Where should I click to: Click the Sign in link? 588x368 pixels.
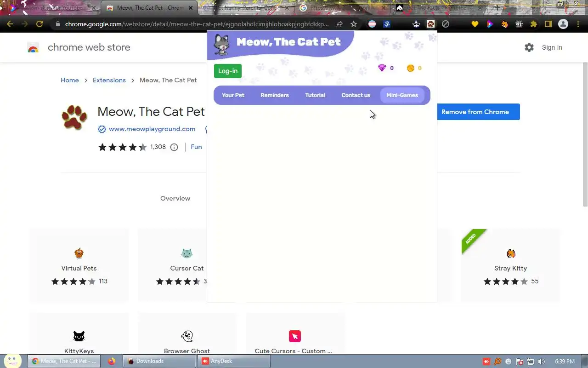552,47
